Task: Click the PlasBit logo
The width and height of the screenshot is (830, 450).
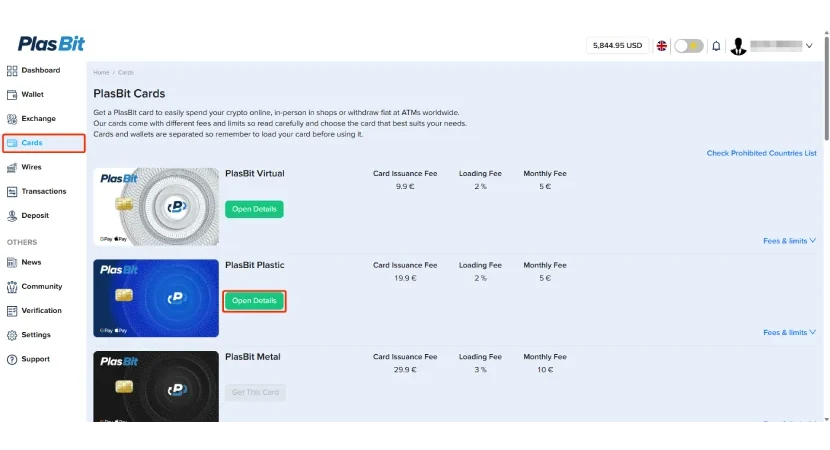Action: point(51,43)
